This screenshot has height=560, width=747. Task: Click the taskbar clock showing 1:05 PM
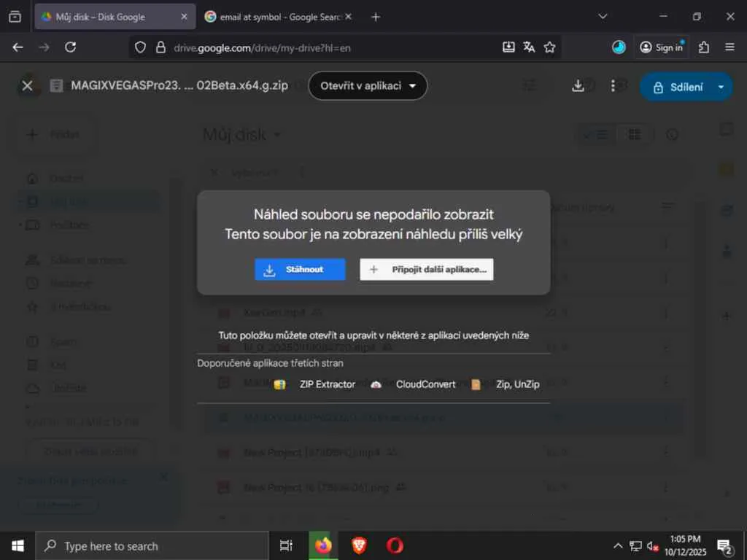tap(686, 545)
